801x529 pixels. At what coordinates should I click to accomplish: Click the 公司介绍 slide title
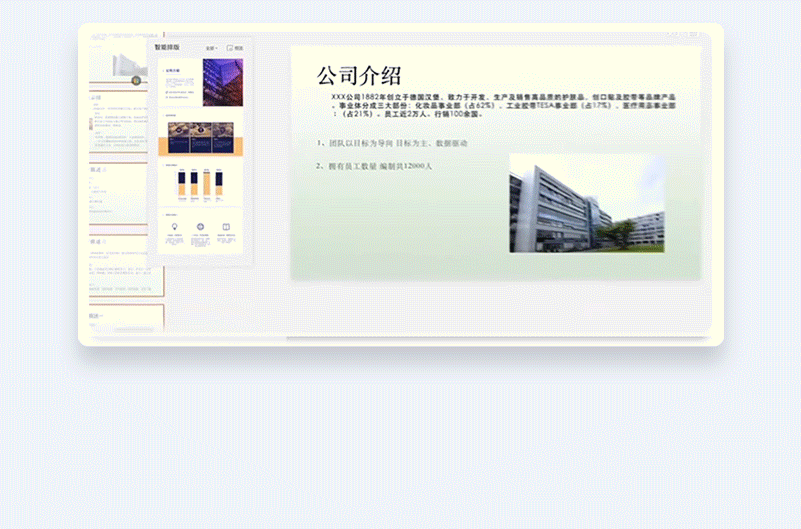click(359, 76)
